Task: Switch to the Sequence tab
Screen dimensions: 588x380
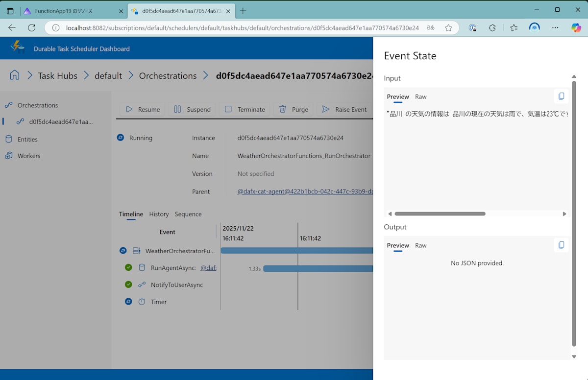Action: click(188, 214)
